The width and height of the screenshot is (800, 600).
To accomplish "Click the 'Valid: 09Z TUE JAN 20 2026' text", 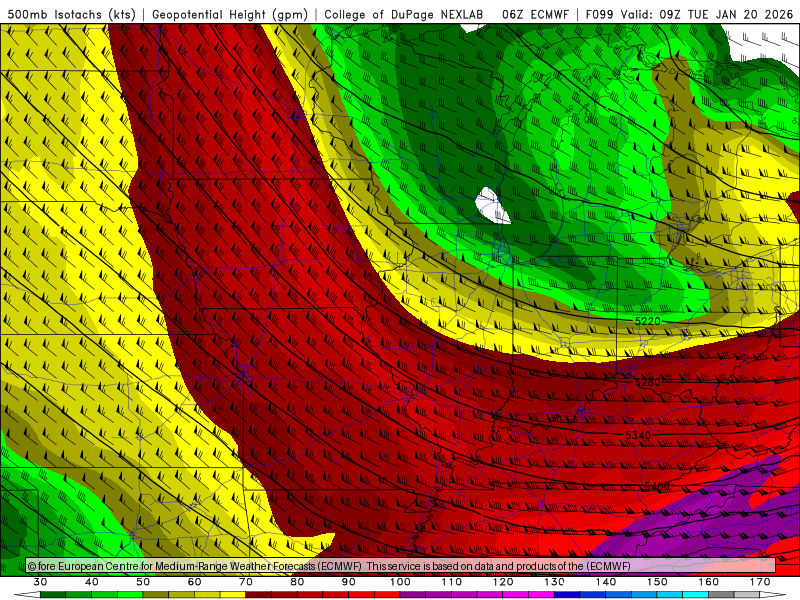I will tap(709, 14).
